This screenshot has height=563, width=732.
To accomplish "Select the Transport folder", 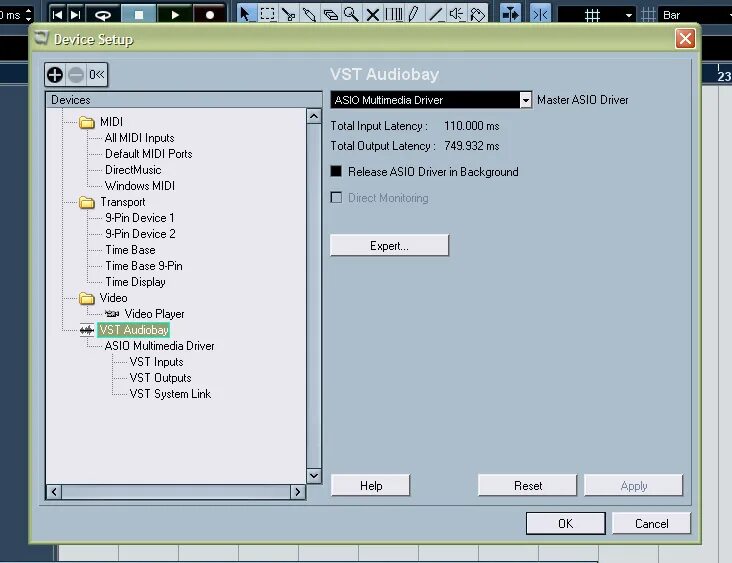I will (x=123, y=202).
